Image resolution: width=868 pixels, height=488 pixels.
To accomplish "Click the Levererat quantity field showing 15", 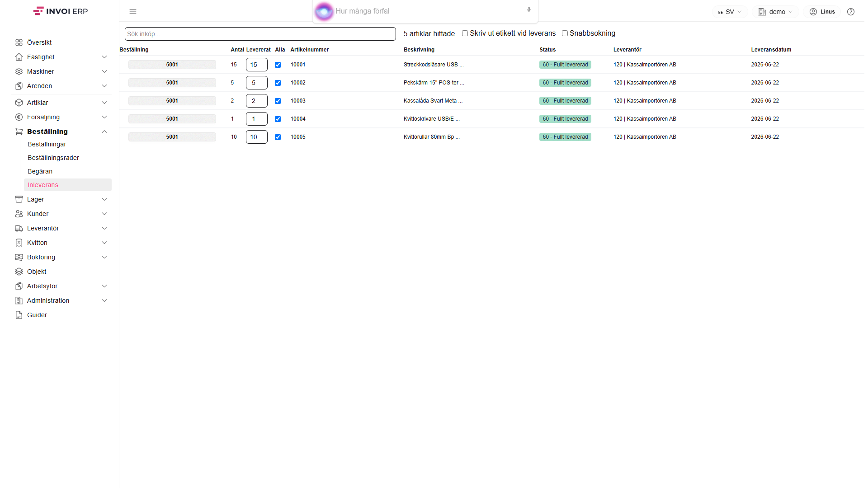I will point(257,65).
